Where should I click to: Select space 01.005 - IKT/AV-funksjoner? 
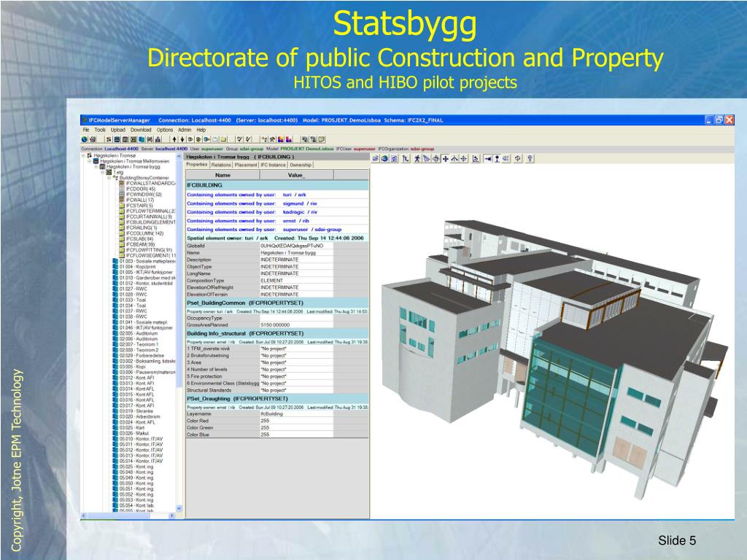(146, 273)
